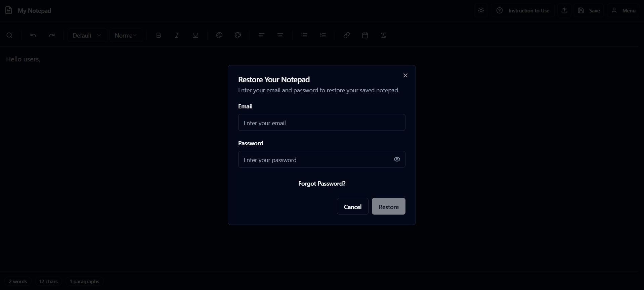Click the search magnifier icon in toolbar
Screen dimensions: 644x290
coord(9,35)
